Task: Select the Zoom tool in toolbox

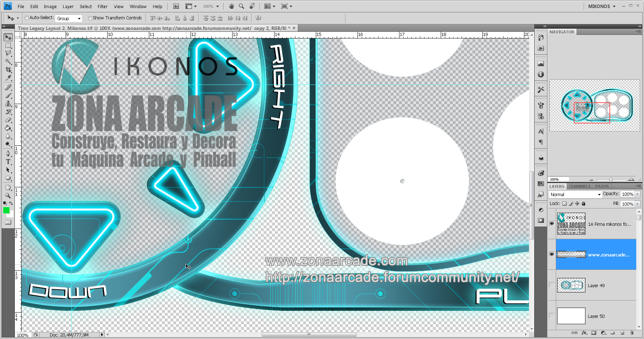Action: pyautogui.click(x=8, y=195)
